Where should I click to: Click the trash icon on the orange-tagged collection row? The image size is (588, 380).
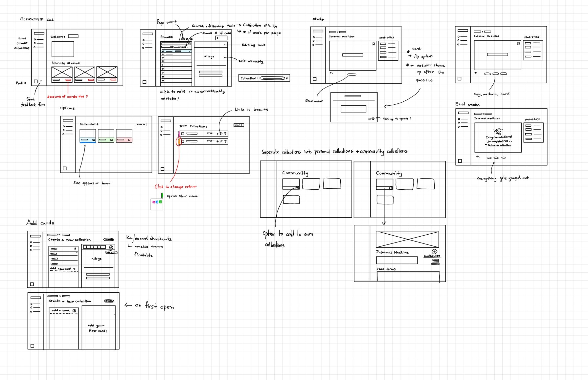tap(225, 141)
